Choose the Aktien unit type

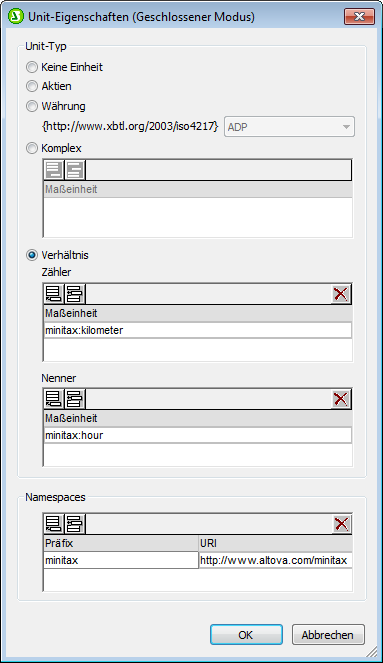tap(32, 86)
